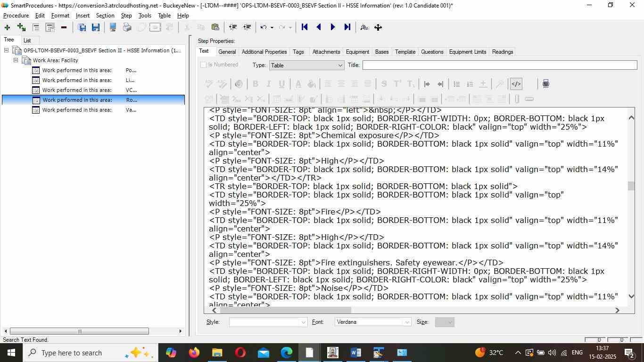Click the decrease indent text icon
This screenshot has width=644, height=362.
(440, 84)
